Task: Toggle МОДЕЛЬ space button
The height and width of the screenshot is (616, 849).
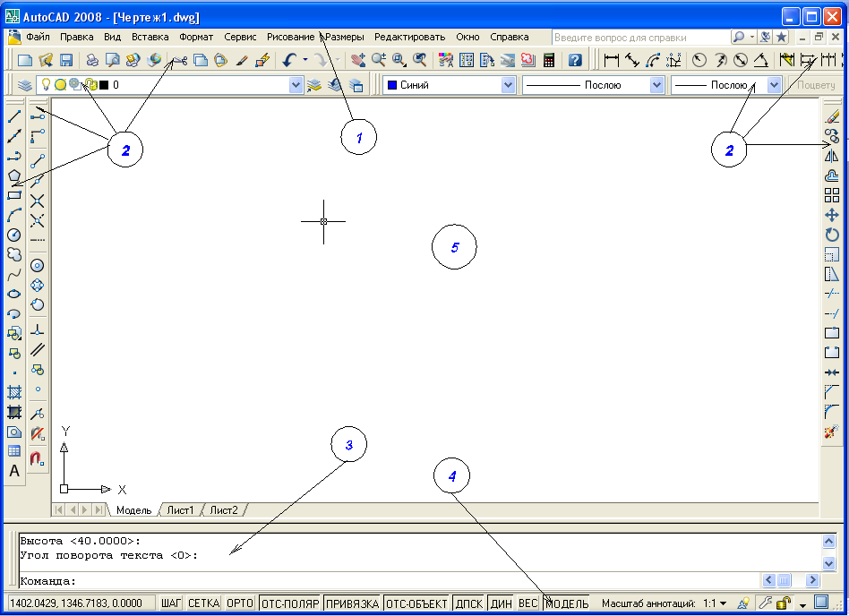Action: point(566,603)
